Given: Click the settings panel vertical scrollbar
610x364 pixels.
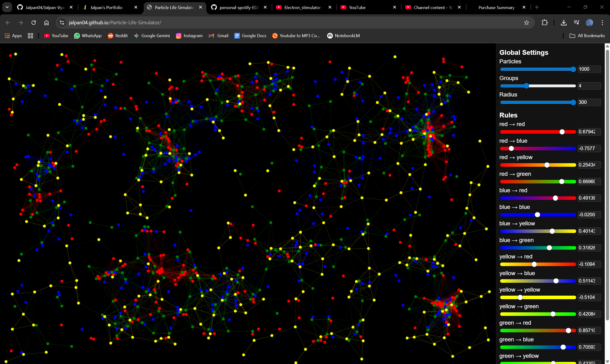Looking at the screenshot, I should [607, 185].
